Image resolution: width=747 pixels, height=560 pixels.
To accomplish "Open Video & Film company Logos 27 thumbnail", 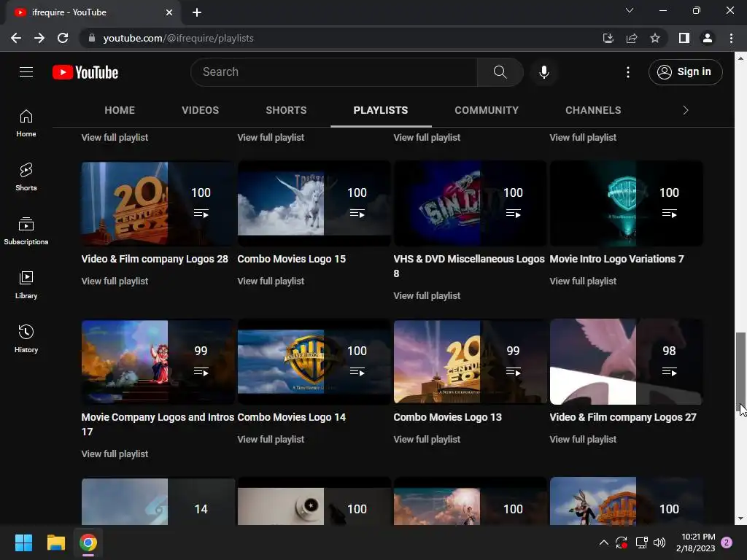I will coord(626,362).
